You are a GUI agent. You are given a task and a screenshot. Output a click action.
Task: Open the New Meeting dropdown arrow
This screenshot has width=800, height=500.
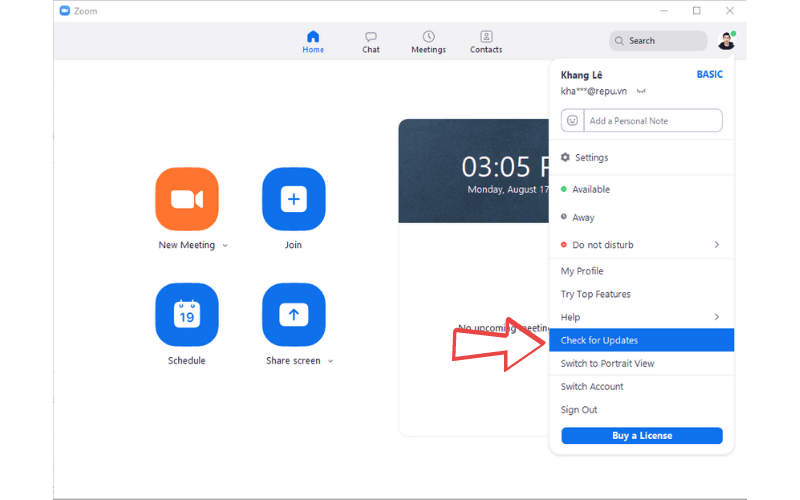tap(225, 246)
